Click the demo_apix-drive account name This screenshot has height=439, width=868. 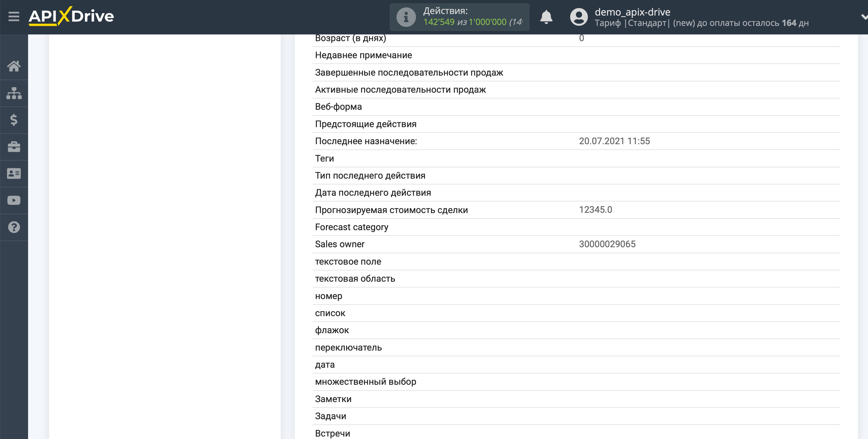click(x=632, y=12)
